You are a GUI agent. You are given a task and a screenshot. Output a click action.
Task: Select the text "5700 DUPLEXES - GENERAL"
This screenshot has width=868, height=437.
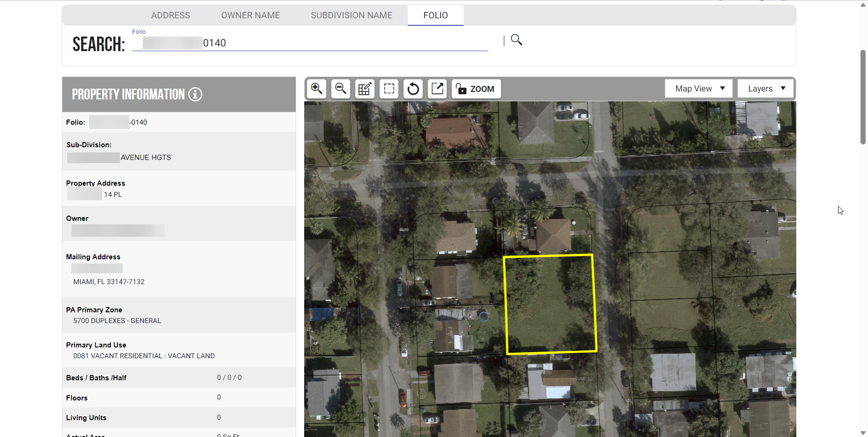[x=117, y=321]
